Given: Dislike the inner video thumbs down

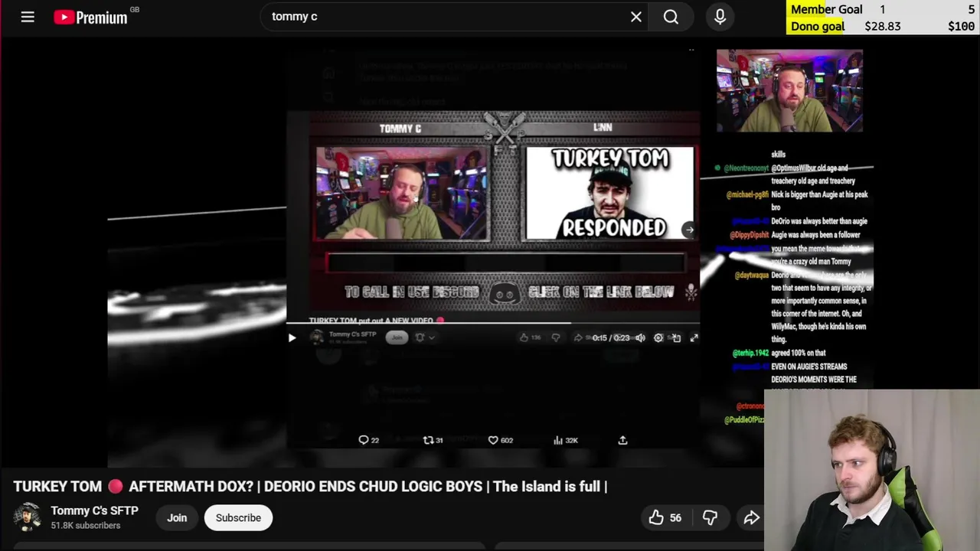Looking at the screenshot, I should tap(556, 337).
